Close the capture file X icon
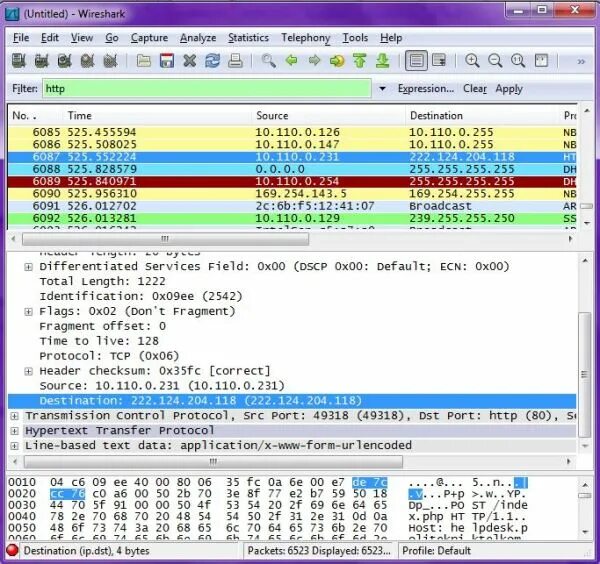Screen dimensions: 600x564 [x=189, y=61]
